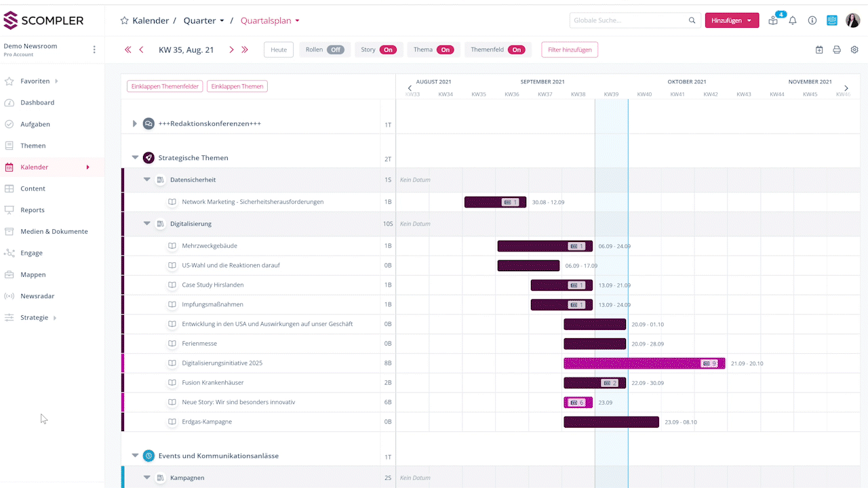Go to Medien & Dokumente

click(x=54, y=231)
